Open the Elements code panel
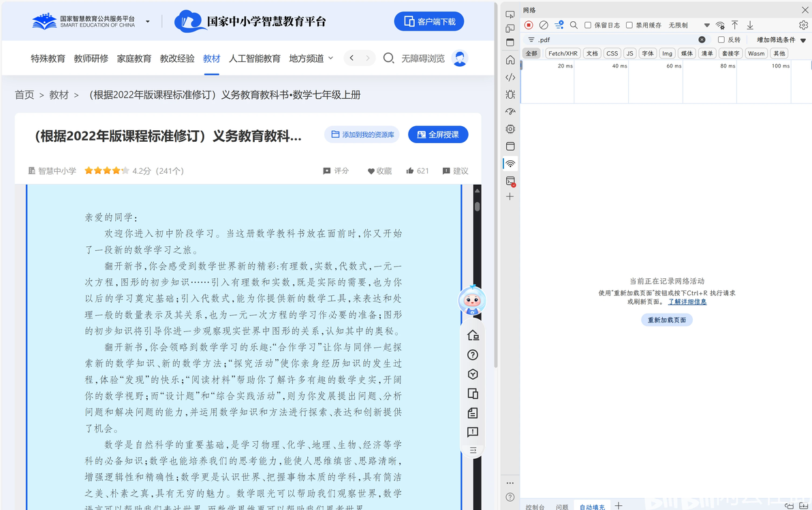This screenshot has width=812, height=510. (510, 77)
